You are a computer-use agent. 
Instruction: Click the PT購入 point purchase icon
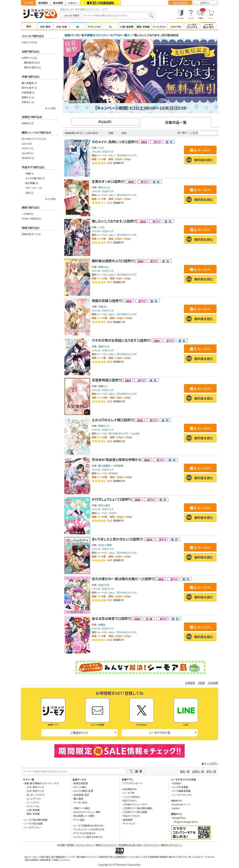click(201, 14)
